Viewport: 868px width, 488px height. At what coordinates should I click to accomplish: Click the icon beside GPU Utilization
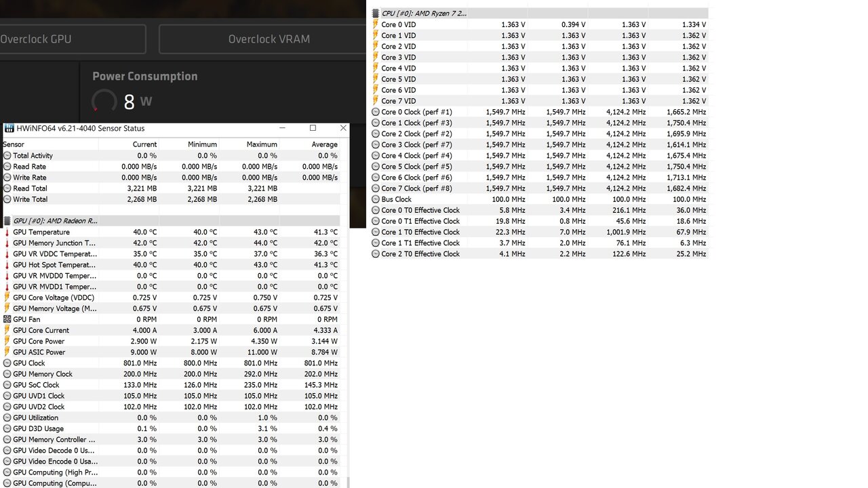(7, 418)
